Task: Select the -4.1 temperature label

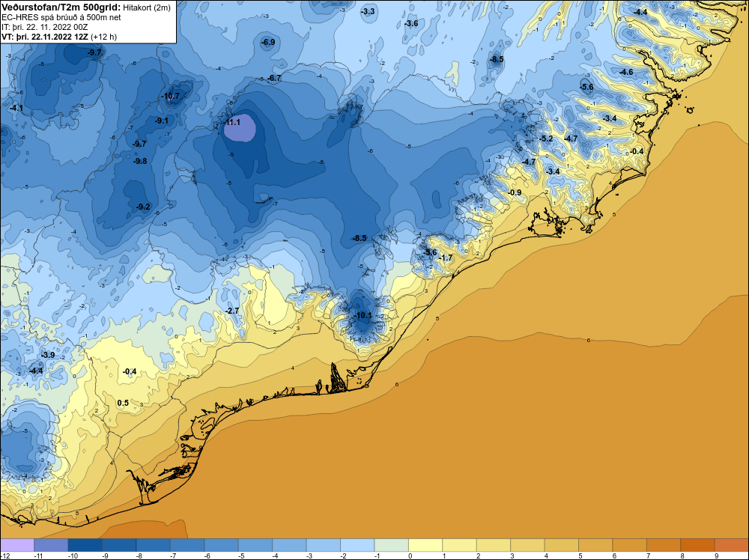Action: (16, 109)
